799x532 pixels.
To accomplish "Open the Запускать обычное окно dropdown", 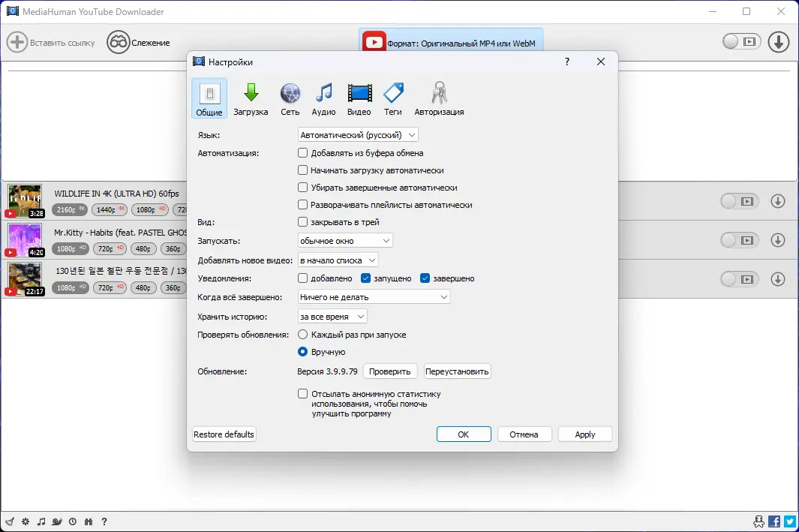I will pyautogui.click(x=345, y=241).
